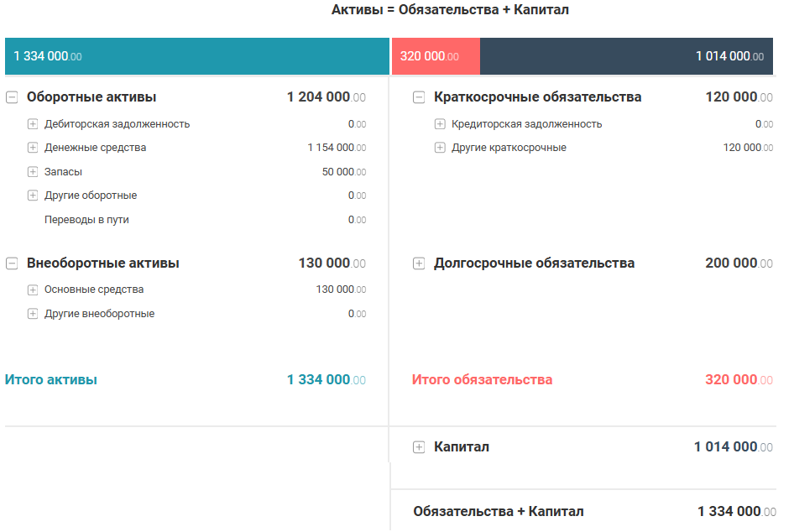Expand the Запасы row
This screenshot has width=794, height=532.
tap(33, 172)
